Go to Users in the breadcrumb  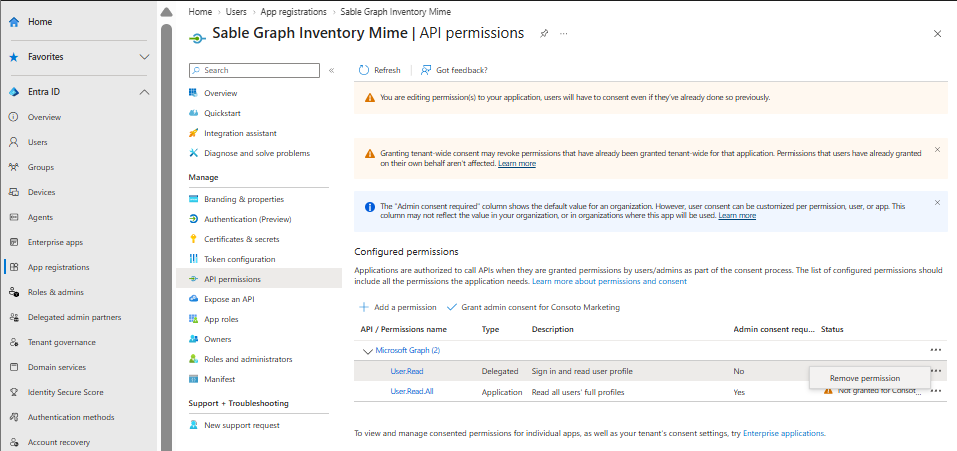tap(234, 12)
